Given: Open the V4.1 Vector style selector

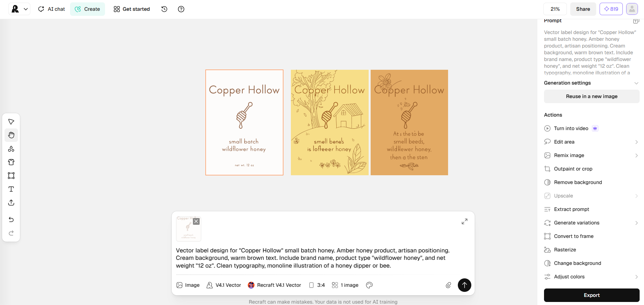Looking at the screenshot, I should pyautogui.click(x=224, y=285).
